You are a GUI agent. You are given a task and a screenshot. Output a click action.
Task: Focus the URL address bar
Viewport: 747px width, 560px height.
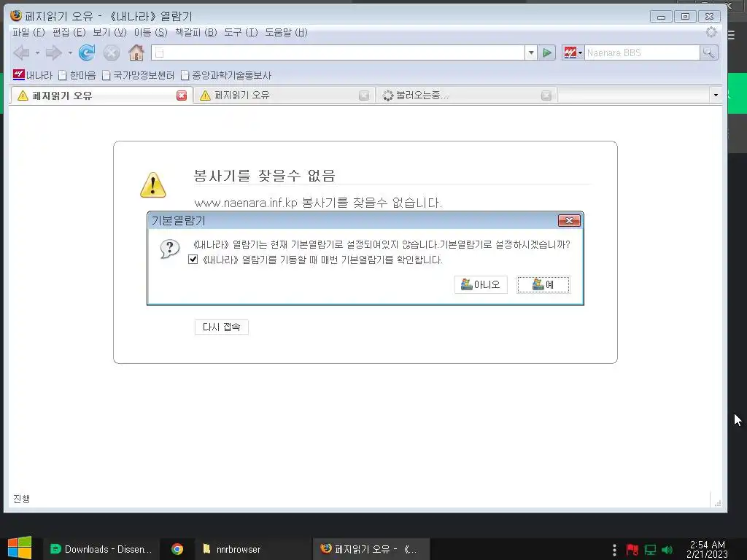[338, 52]
